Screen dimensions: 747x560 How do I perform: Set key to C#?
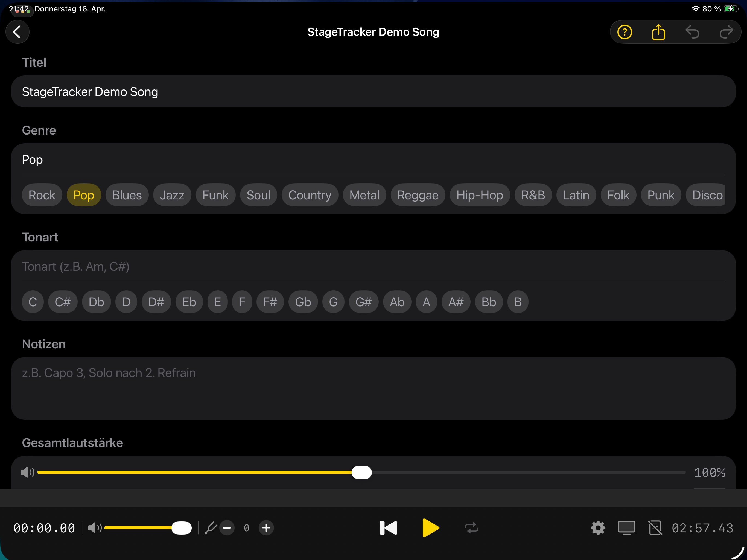[x=63, y=302]
